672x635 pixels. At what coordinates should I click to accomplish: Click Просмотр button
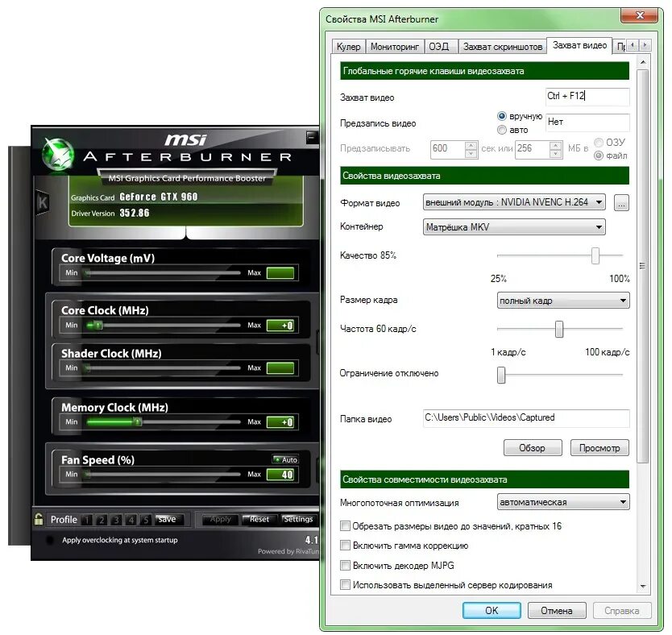coord(599,448)
